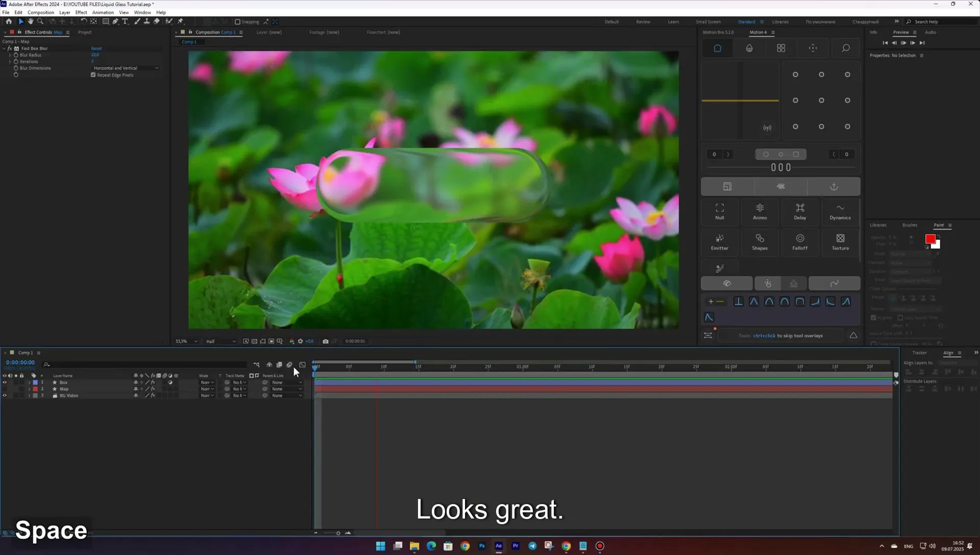Hide the Box layer with its eye toggle
980x555 pixels.
5,383
